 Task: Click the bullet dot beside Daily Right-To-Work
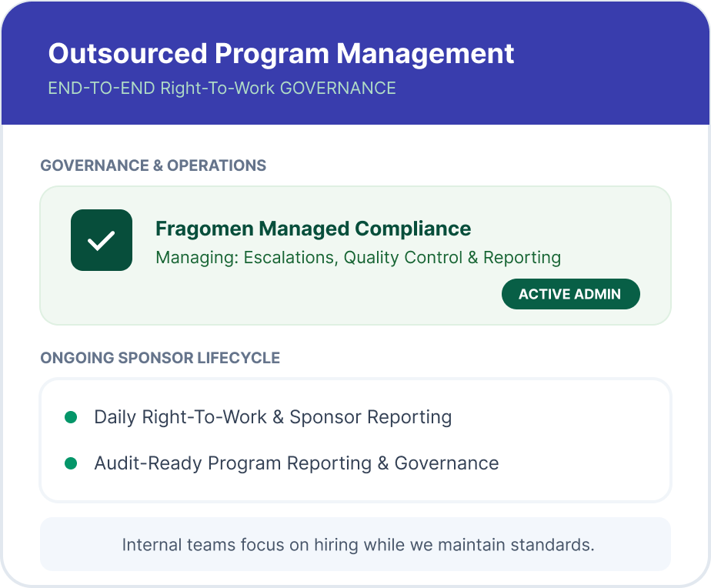pyautogui.click(x=71, y=417)
